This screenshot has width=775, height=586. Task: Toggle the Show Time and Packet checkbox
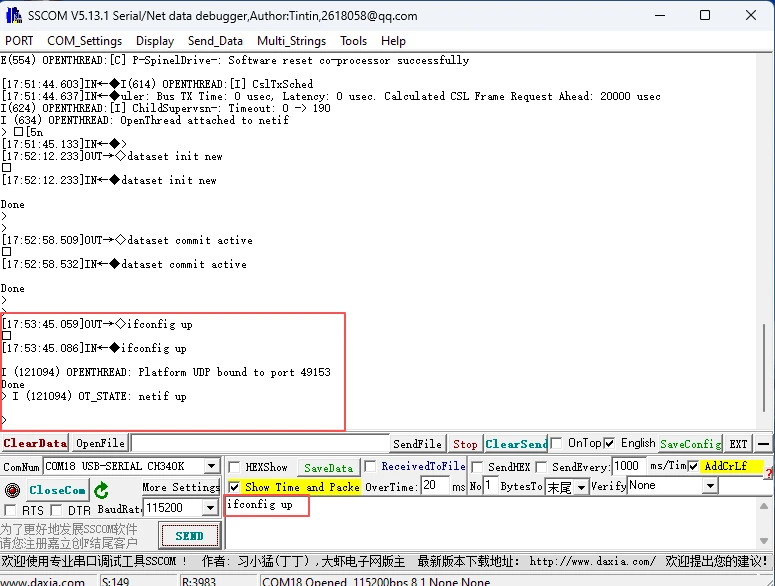[x=235, y=487]
